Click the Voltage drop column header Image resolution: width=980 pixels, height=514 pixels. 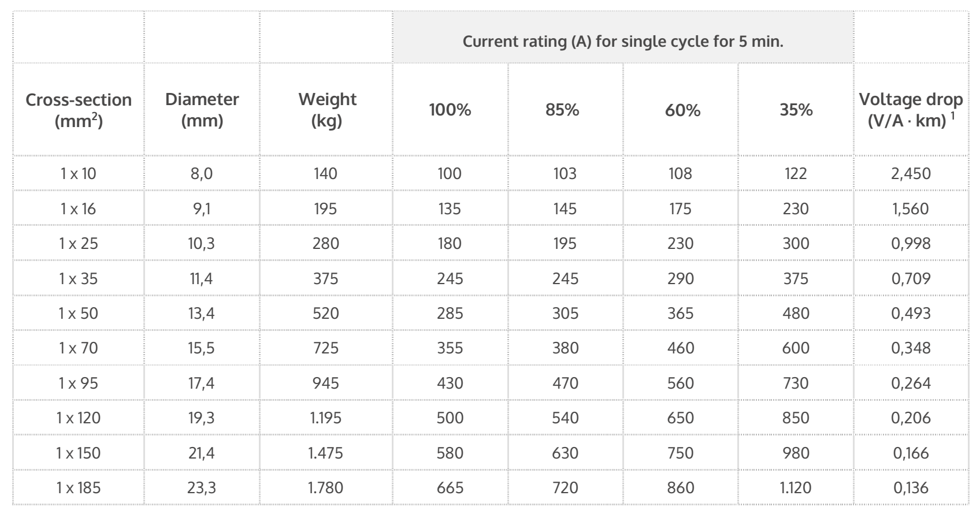[x=911, y=110]
